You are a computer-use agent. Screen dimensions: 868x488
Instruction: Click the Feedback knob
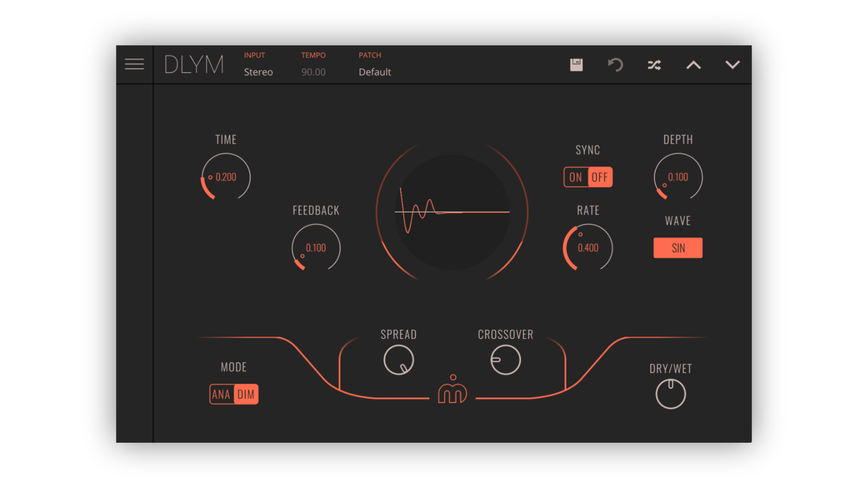(316, 248)
